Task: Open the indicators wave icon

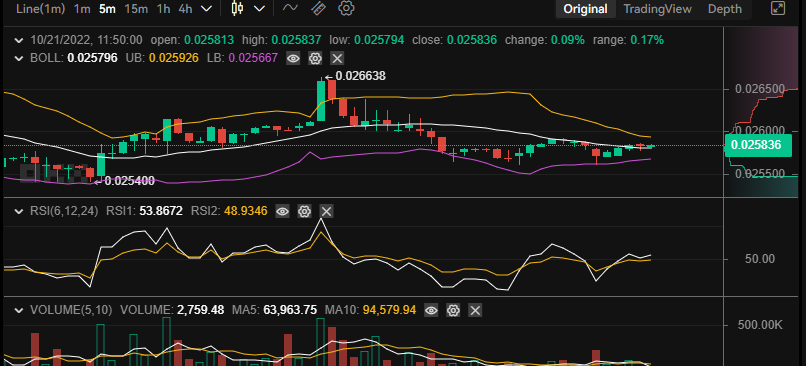Action: (x=290, y=8)
